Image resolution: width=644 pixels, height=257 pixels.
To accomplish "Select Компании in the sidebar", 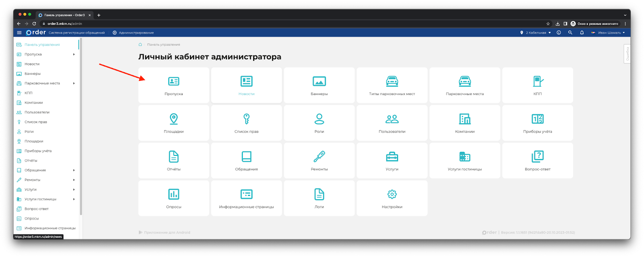I will coord(33,103).
